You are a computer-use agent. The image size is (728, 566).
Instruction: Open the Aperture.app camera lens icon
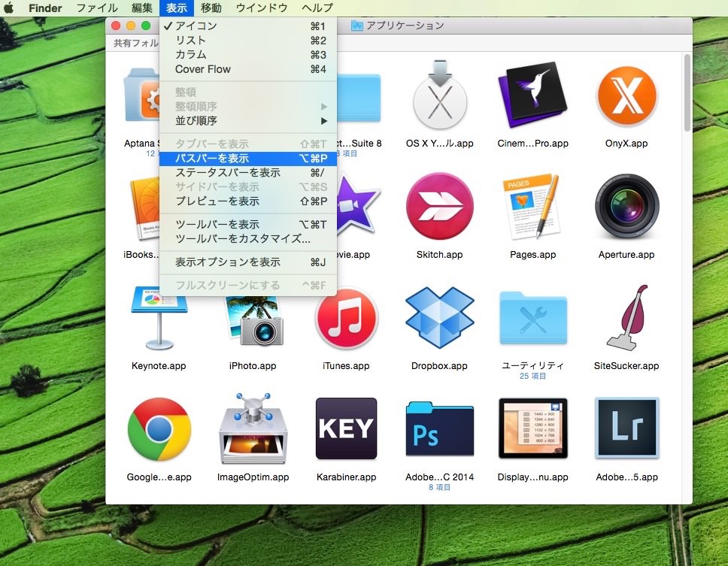click(x=626, y=207)
